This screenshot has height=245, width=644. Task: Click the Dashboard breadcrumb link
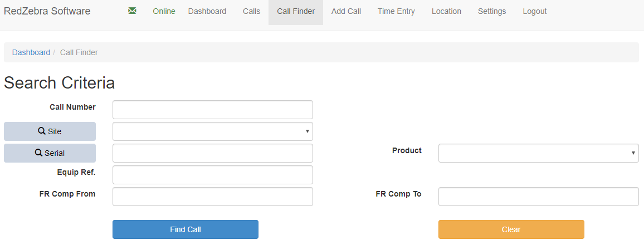[31, 52]
